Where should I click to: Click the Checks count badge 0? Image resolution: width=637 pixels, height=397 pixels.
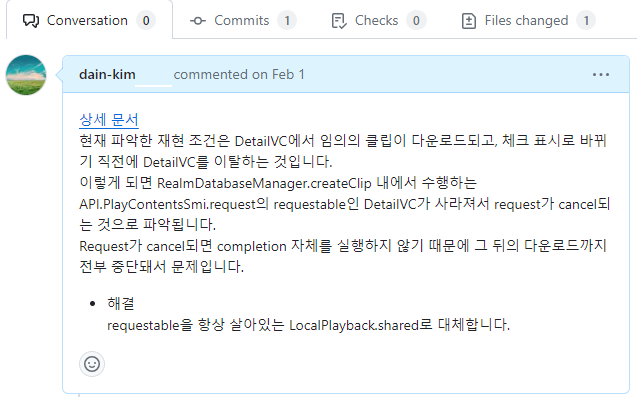(416, 21)
